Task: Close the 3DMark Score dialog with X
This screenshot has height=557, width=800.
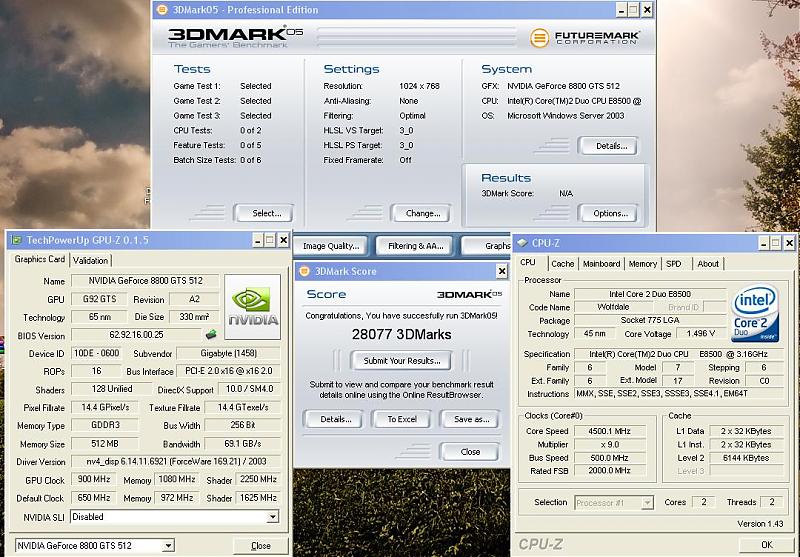Action: click(502, 271)
